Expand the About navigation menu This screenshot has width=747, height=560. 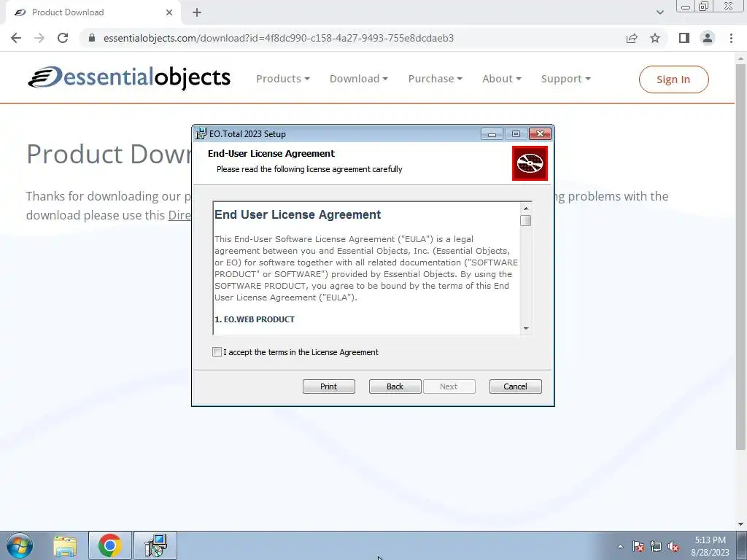[502, 79]
